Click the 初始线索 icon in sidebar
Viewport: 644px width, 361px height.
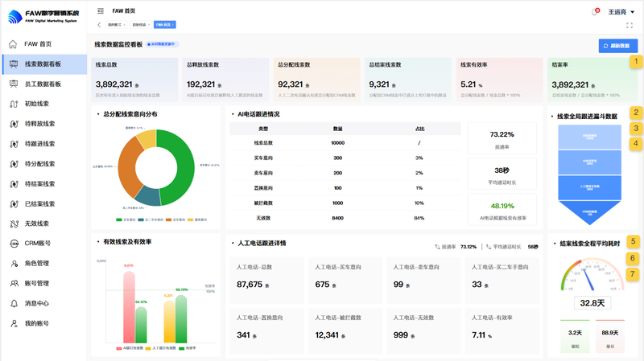14,104
